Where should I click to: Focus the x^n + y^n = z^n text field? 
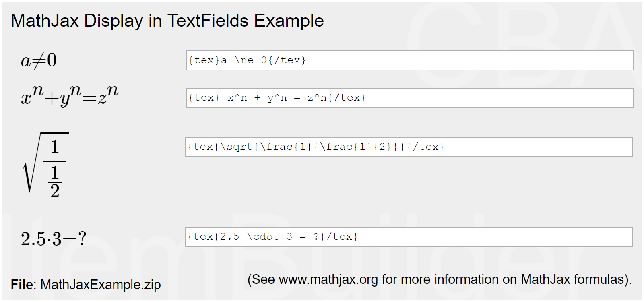(410, 98)
